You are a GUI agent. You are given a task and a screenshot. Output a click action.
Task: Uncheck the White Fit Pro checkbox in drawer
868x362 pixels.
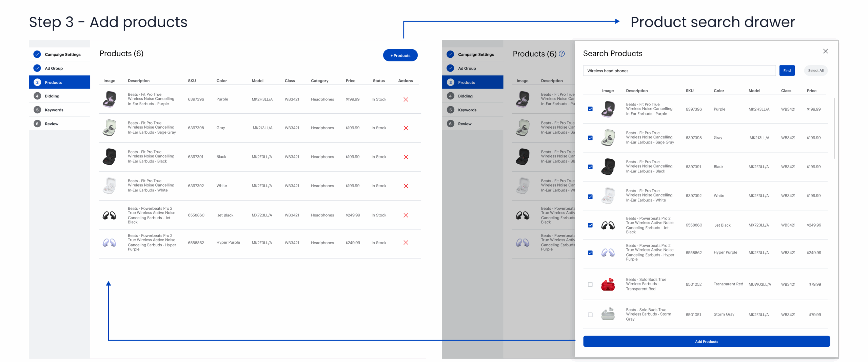(x=590, y=196)
